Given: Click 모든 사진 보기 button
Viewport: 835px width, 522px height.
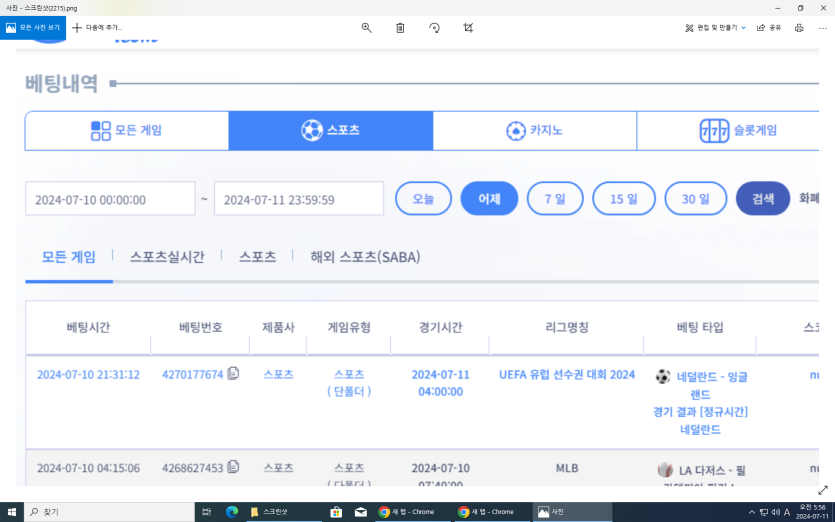Looking at the screenshot, I should 33,28.
